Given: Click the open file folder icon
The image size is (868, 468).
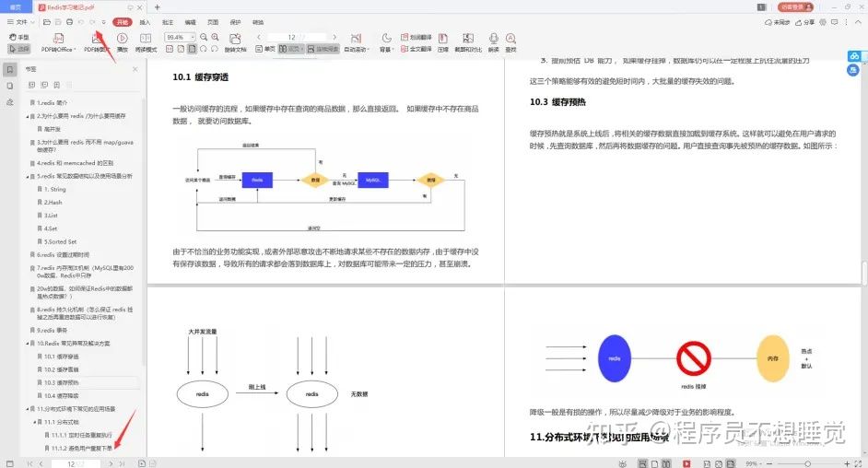Looking at the screenshot, I should click(47, 22).
